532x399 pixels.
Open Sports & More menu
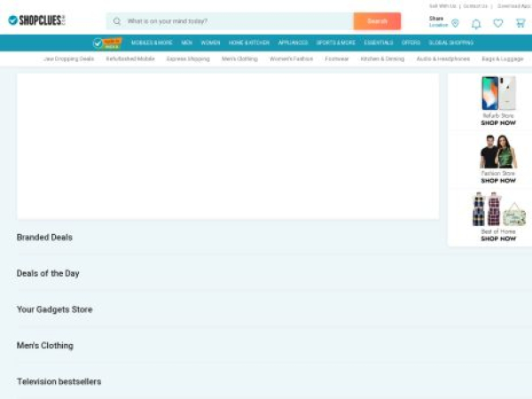click(336, 43)
